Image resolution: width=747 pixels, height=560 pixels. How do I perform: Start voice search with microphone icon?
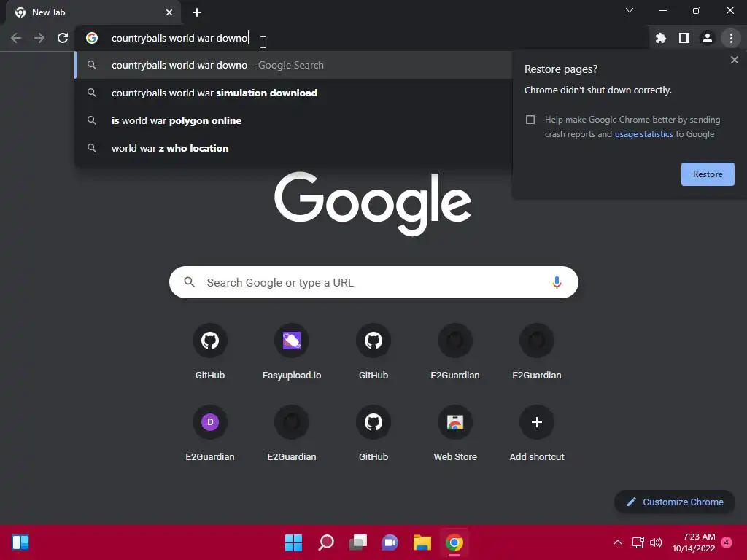tap(557, 282)
